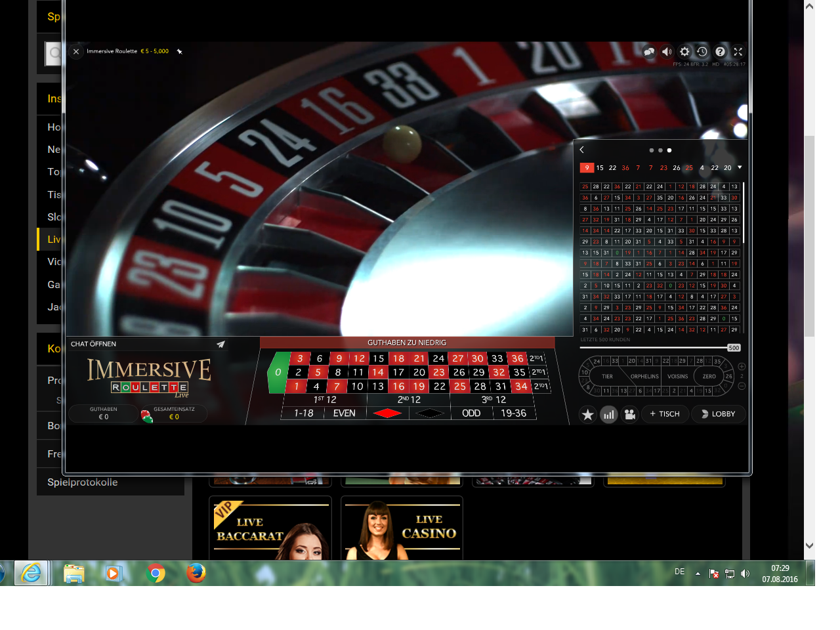
Task: Bet on the TIER racetrack section
Action: (608, 377)
